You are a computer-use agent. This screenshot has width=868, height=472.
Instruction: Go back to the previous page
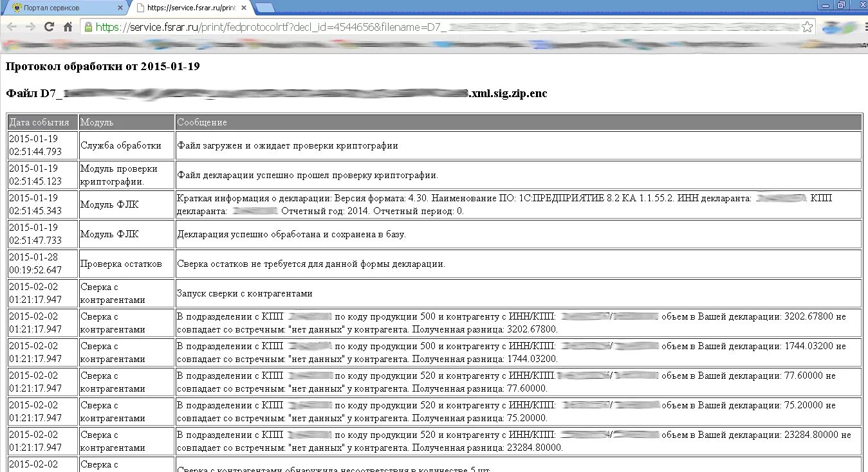[x=11, y=27]
